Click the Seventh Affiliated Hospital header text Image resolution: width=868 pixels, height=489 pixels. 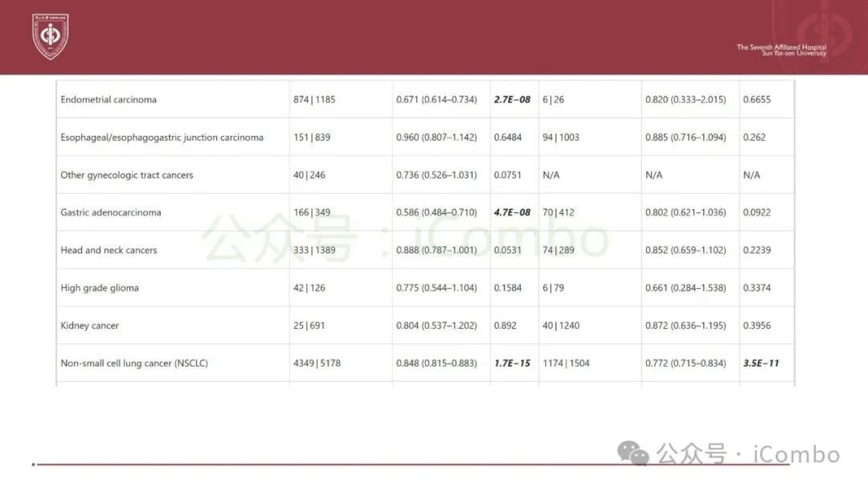781,50
